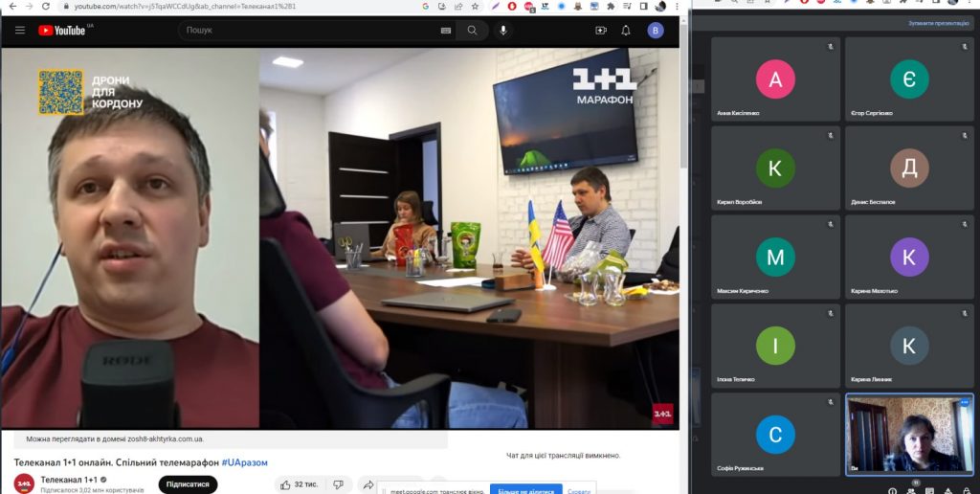Click the YouTube logo to go home
980x494 pixels.
63,31
